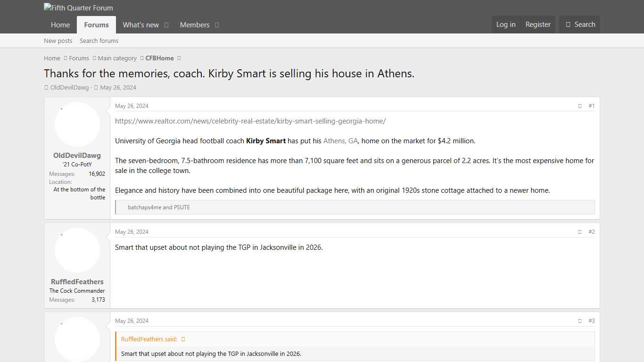Click the Register button
Image resolution: width=644 pixels, height=362 pixels.
[x=538, y=25]
